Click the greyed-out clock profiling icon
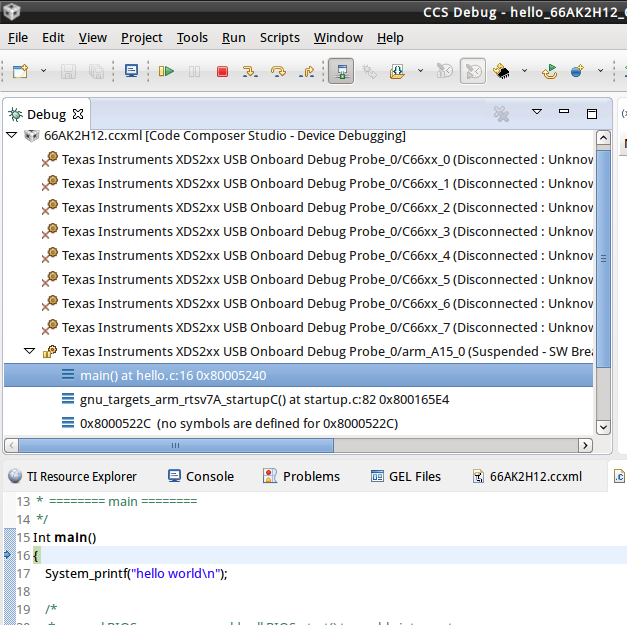 (444, 71)
